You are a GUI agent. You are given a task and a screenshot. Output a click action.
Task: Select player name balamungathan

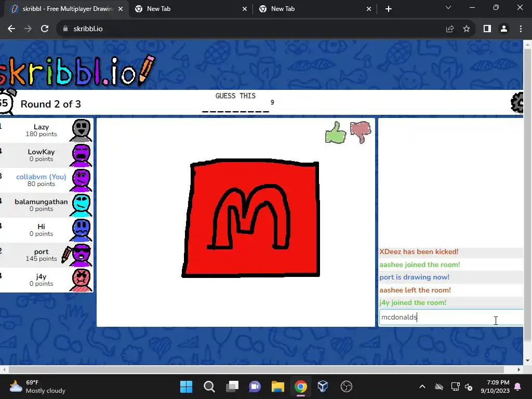point(41,202)
